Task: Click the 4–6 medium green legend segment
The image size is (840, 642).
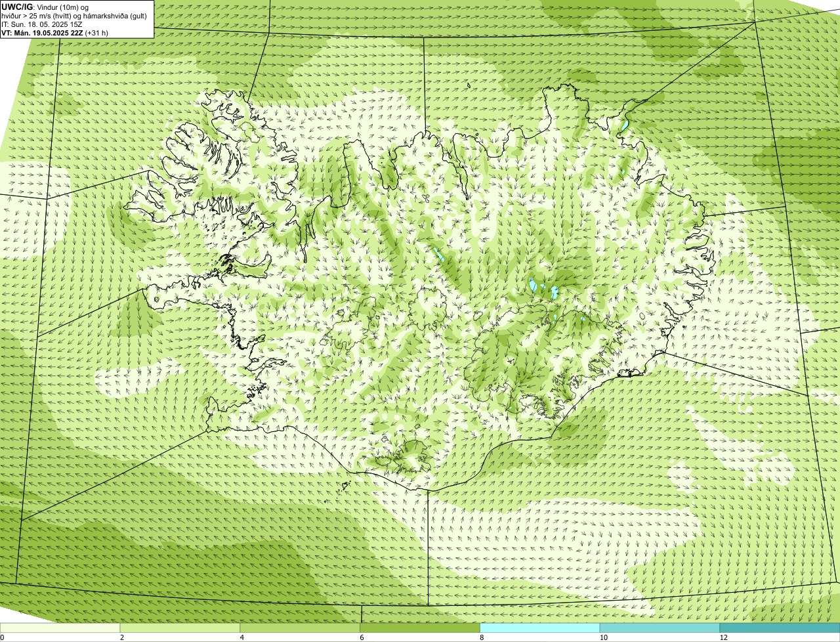Action: (x=301, y=628)
